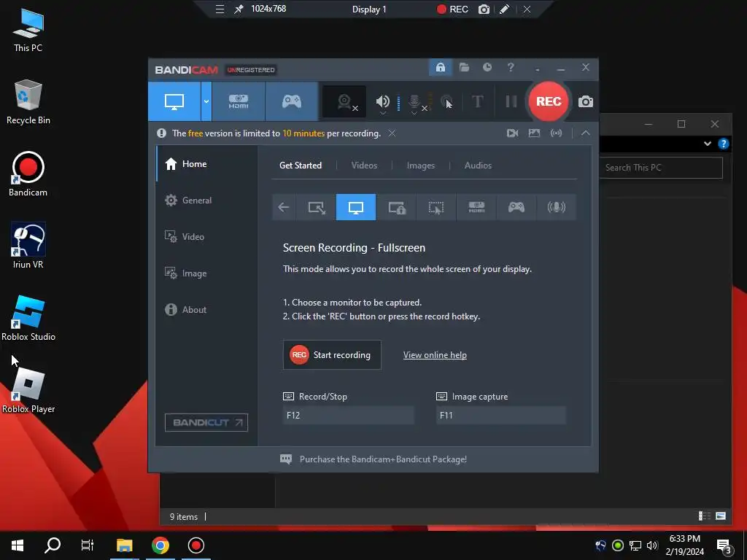
Task: Switch to the Audios tab
Action: pyautogui.click(x=478, y=166)
